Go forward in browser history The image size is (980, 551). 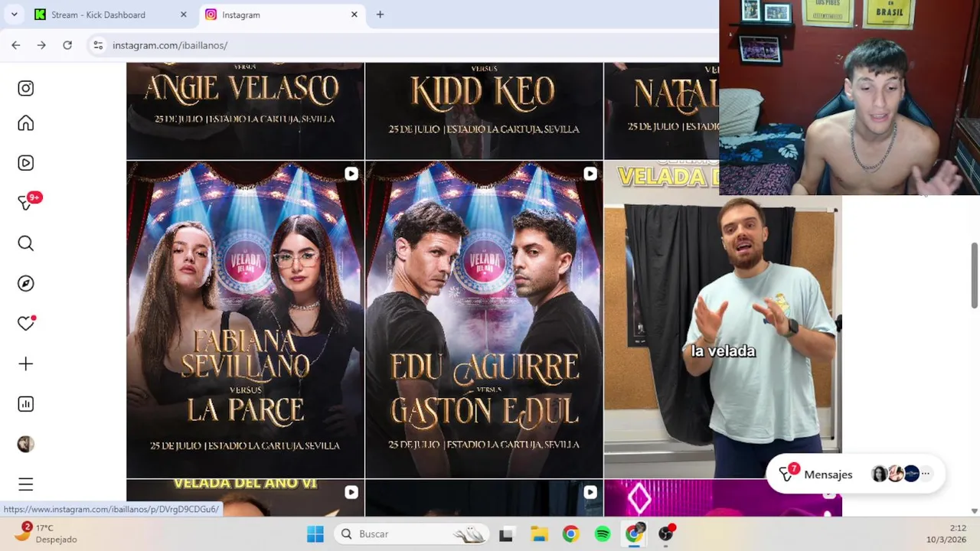tap(41, 45)
